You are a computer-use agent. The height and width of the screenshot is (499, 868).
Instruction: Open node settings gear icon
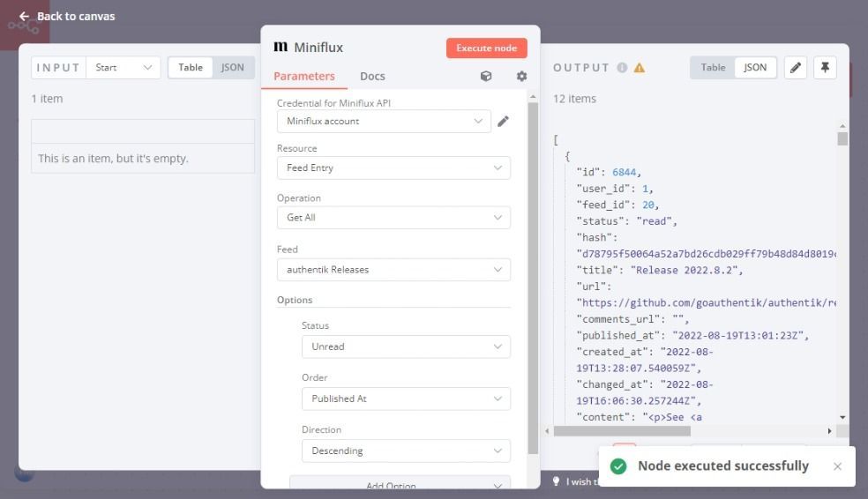(521, 76)
